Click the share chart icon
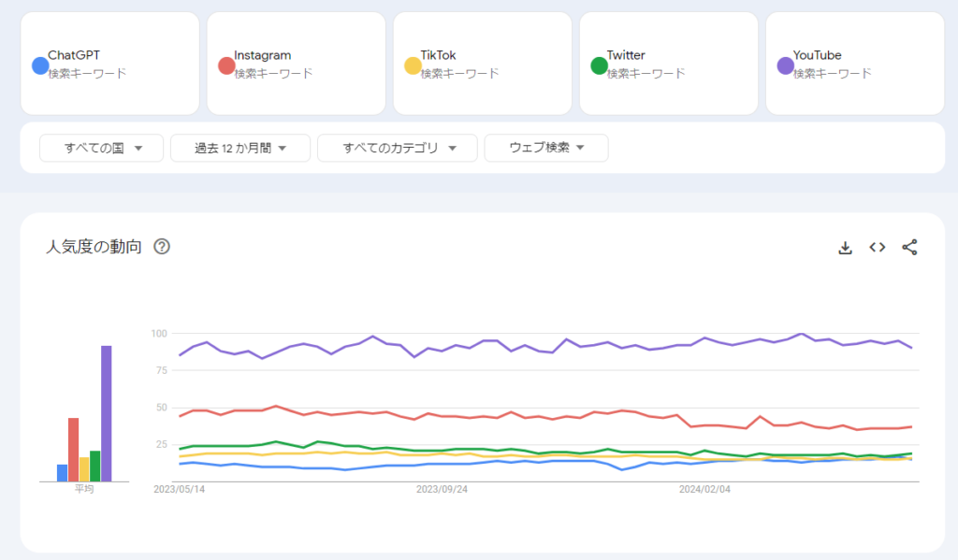 (x=909, y=248)
